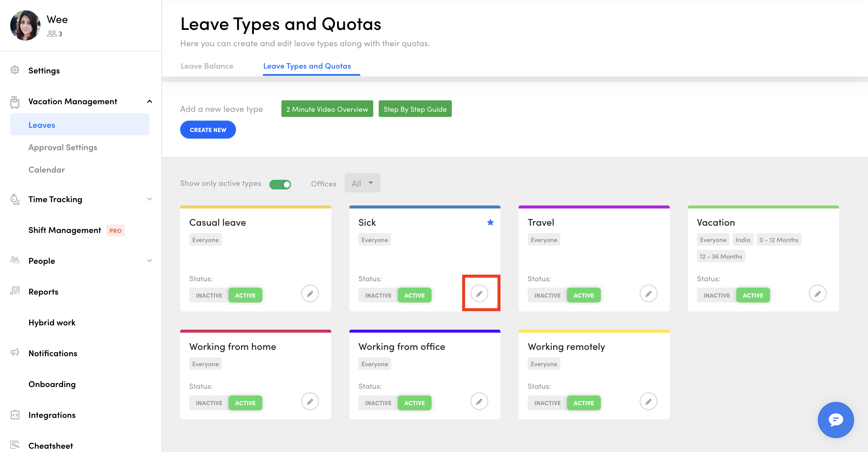Open edit for the Travel leave card
Image resolution: width=868 pixels, height=452 pixels.
point(648,293)
